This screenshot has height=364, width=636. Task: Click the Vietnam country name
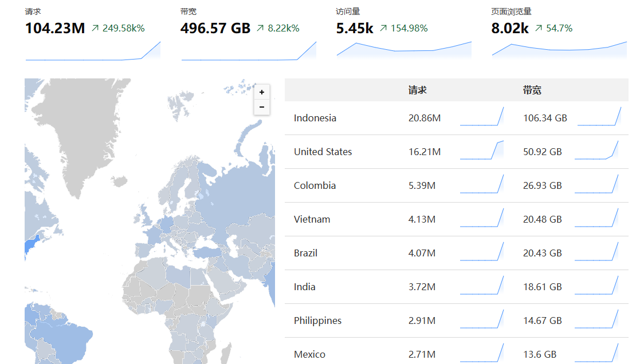312,219
